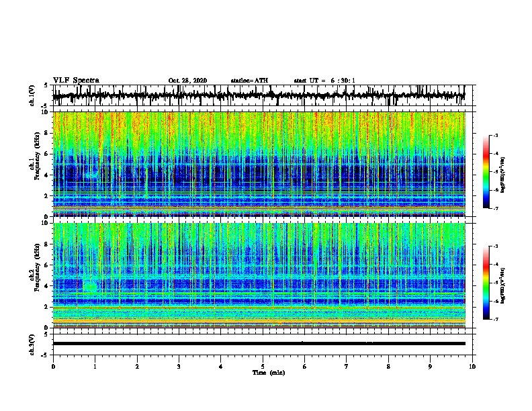Click the time axis tick label "10"
The height and width of the screenshot is (411, 532).
click(x=472, y=367)
